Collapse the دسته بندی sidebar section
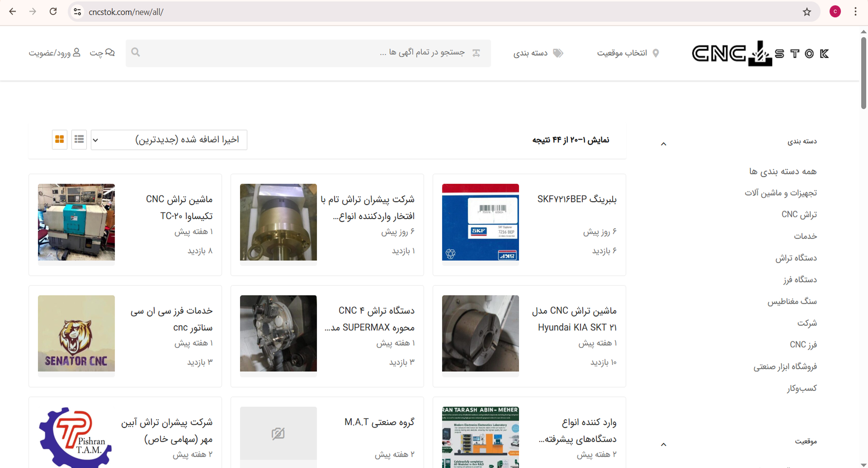The width and height of the screenshot is (868, 468). pos(663,144)
